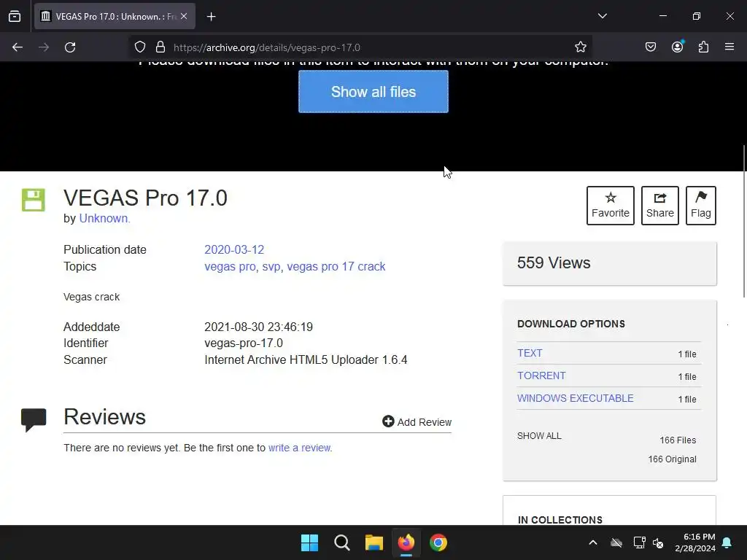Open the tracking protection shield icon
Viewport: 747px width, 560px height.
[x=139, y=47]
